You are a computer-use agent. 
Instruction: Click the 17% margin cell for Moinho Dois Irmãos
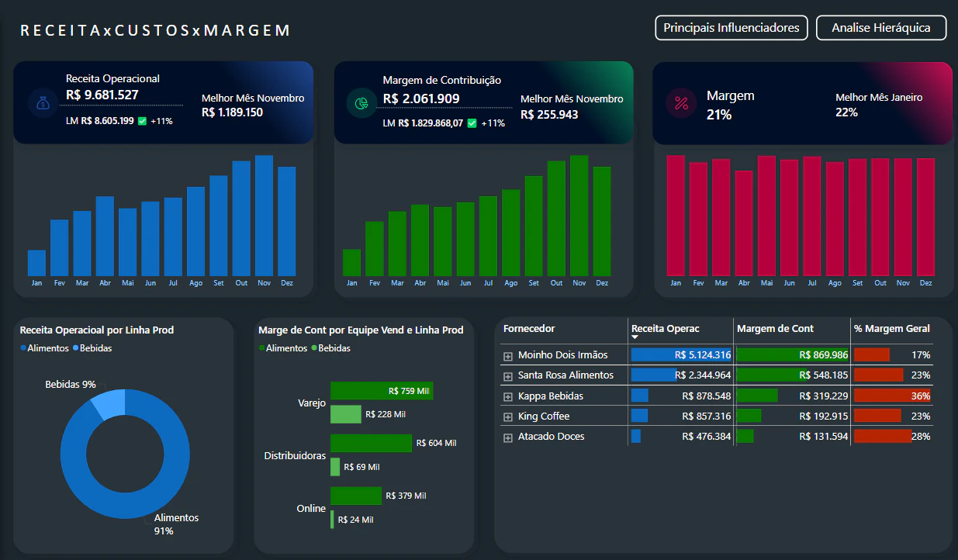click(x=892, y=355)
